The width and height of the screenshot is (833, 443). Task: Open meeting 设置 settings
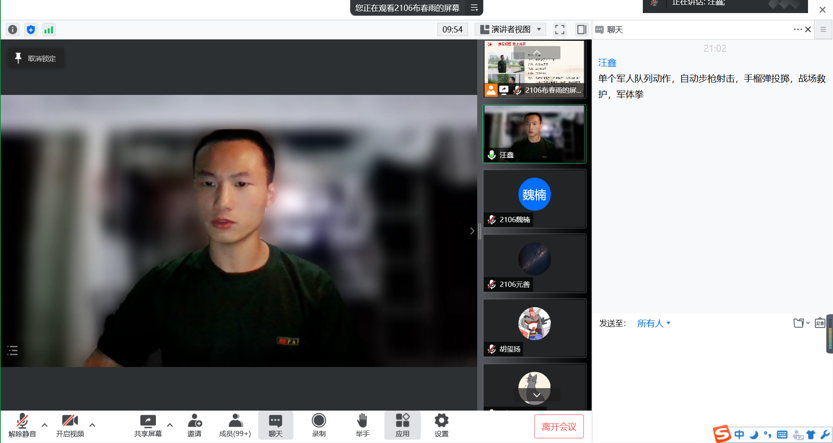pos(441,425)
